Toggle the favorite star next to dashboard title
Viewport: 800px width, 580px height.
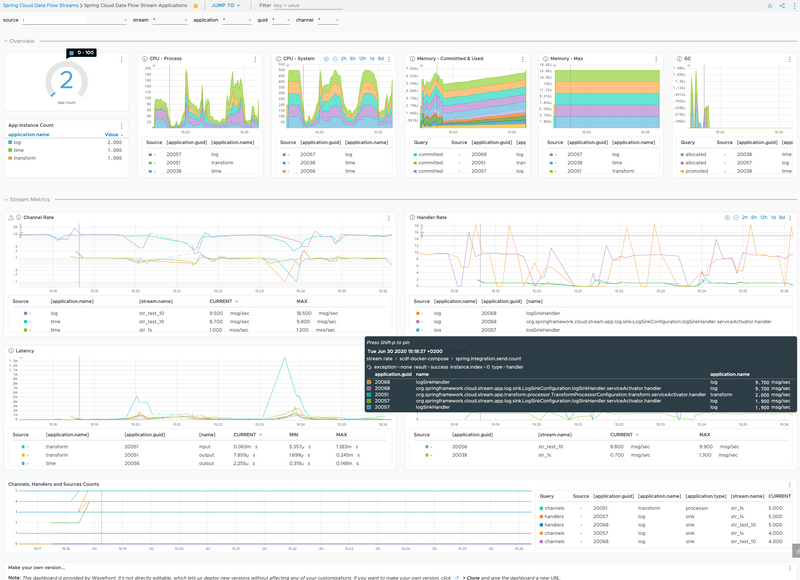click(195, 7)
